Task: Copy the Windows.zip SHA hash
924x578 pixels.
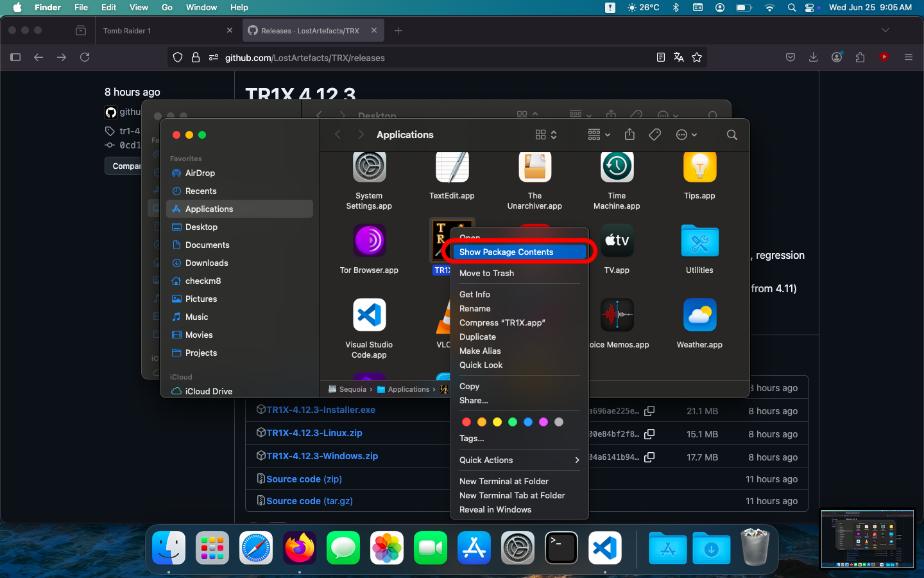Action: pyautogui.click(x=649, y=457)
